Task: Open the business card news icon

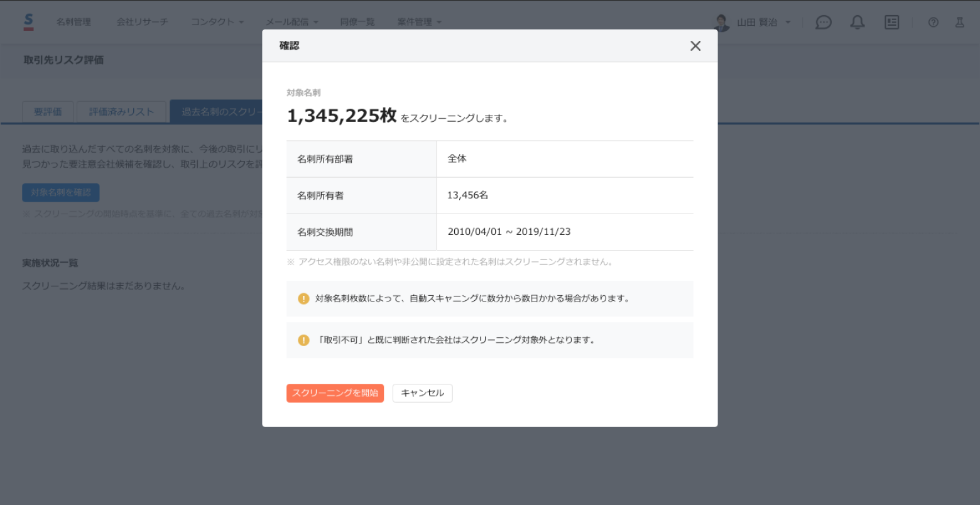Action: [891, 22]
